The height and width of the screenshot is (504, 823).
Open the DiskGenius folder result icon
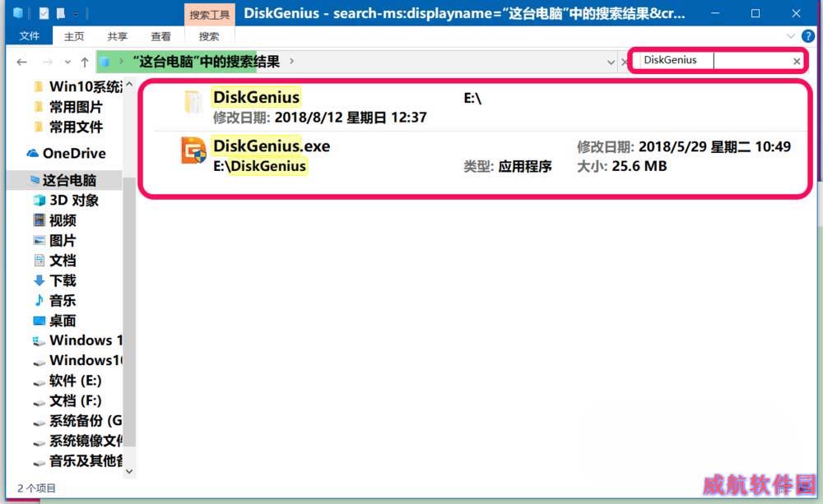click(x=193, y=102)
